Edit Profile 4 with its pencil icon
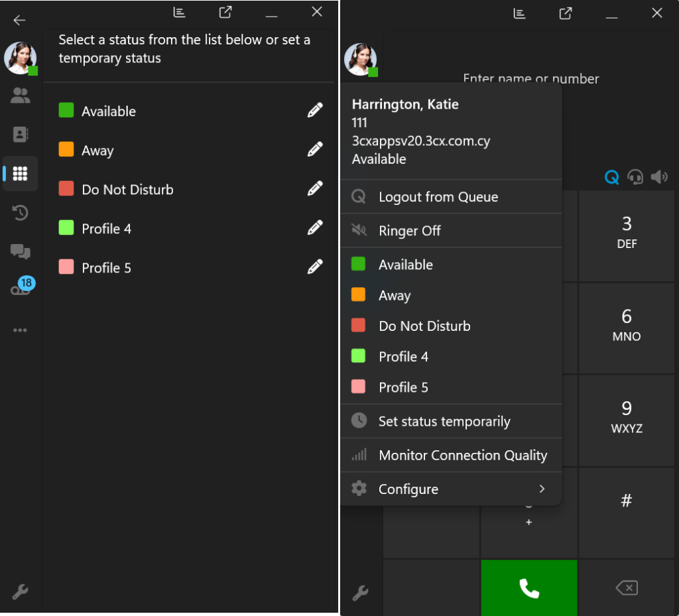 coord(315,227)
